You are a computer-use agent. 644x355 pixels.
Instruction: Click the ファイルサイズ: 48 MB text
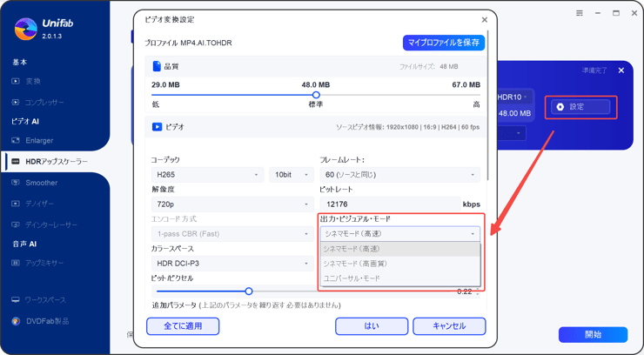pos(429,66)
